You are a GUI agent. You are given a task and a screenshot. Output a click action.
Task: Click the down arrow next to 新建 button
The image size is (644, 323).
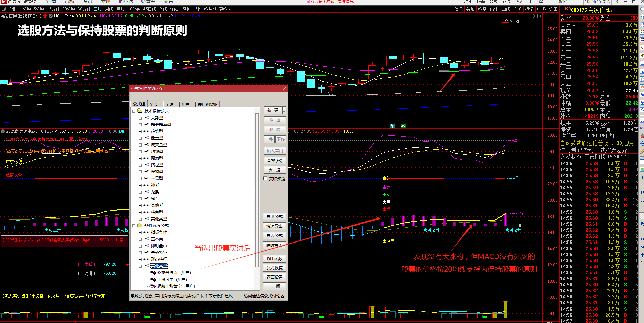pyautogui.click(x=284, y=110)
